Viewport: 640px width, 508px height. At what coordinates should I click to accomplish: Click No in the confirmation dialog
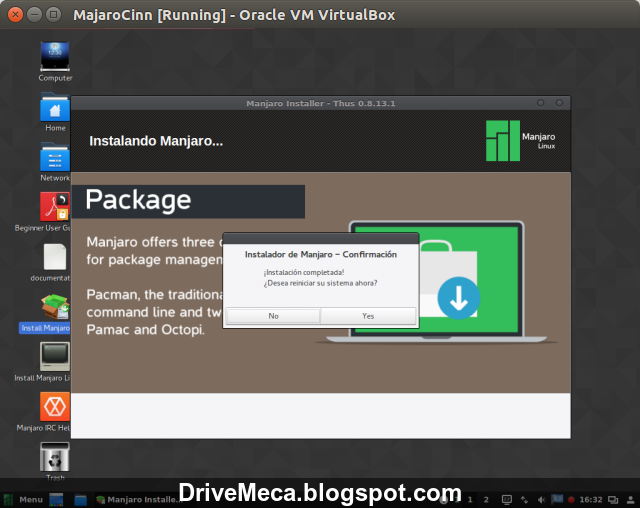[x=273, y=316]
